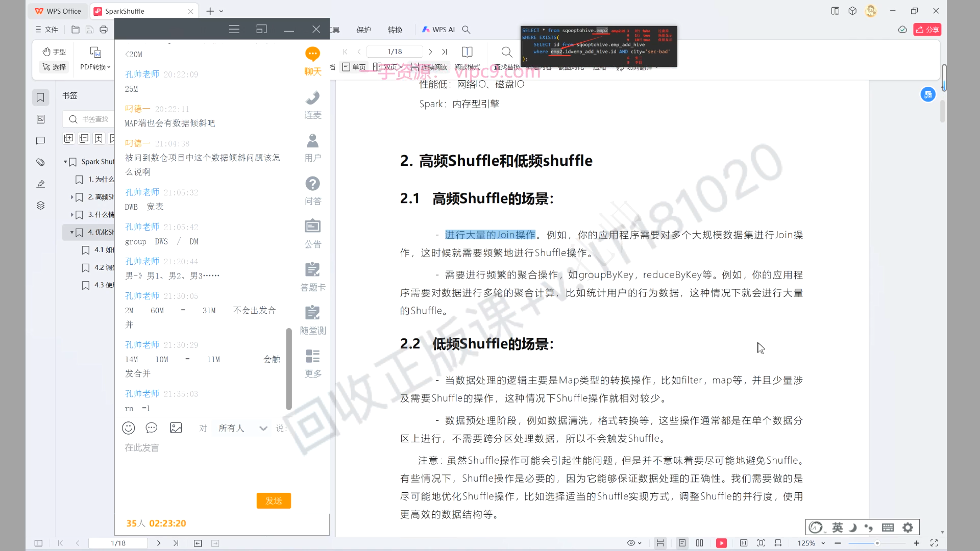Insert an emoji with smiley icon

[x=129, y=428]
